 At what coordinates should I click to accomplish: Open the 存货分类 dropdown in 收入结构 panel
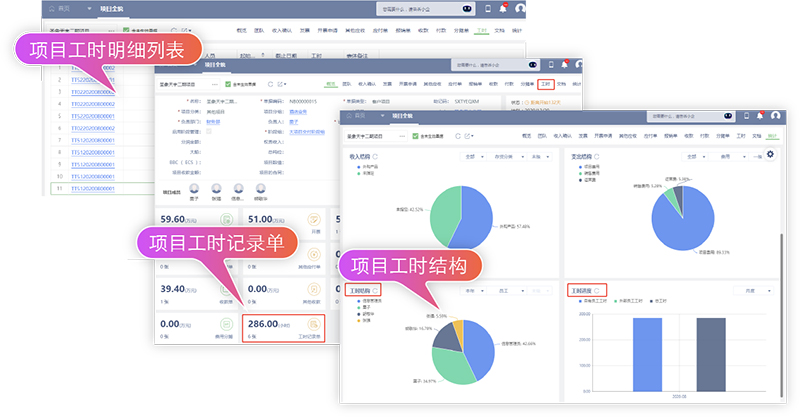point(509,157)
